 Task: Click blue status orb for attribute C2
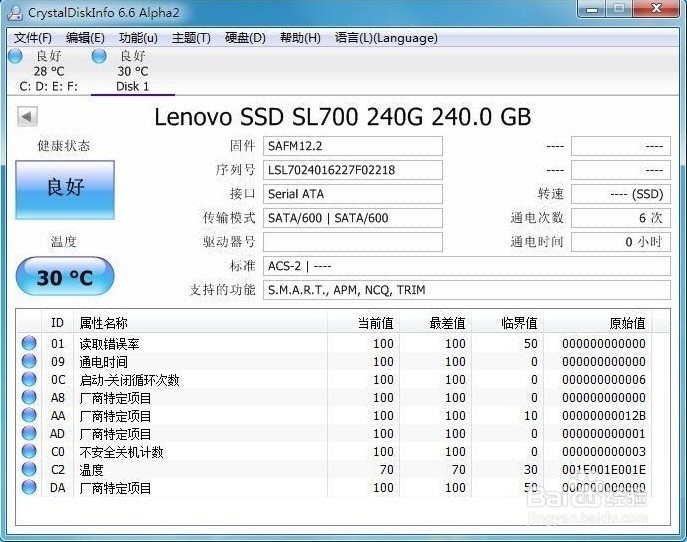click(29, 469)
